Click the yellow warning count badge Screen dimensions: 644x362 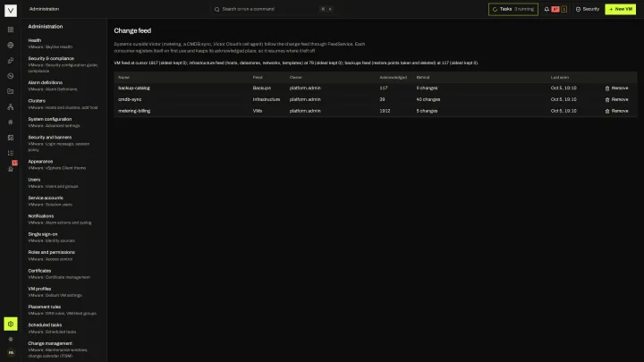(563, 9)
